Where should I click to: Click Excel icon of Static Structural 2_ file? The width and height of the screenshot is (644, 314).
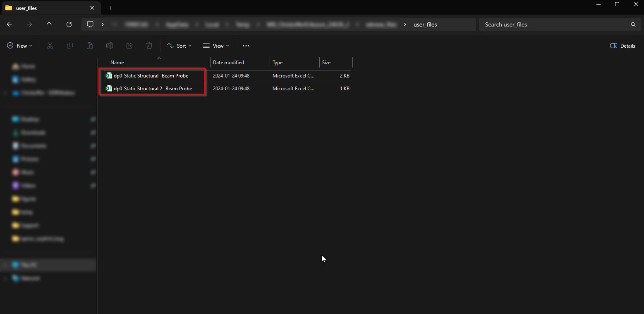click(109, 88)
